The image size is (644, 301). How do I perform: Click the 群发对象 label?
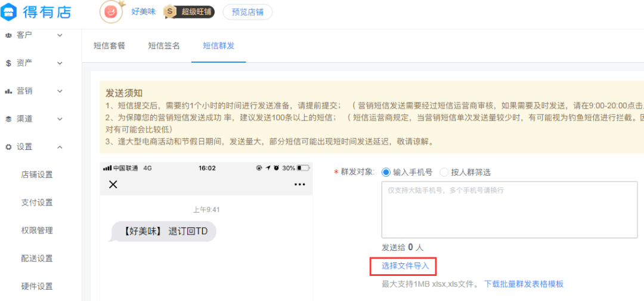click(357, 172)
